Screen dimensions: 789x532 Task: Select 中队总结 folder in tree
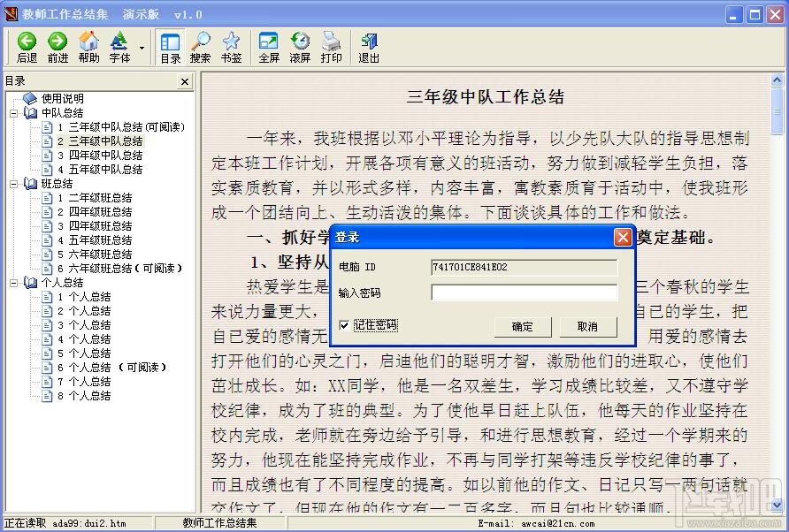[63, 112]
